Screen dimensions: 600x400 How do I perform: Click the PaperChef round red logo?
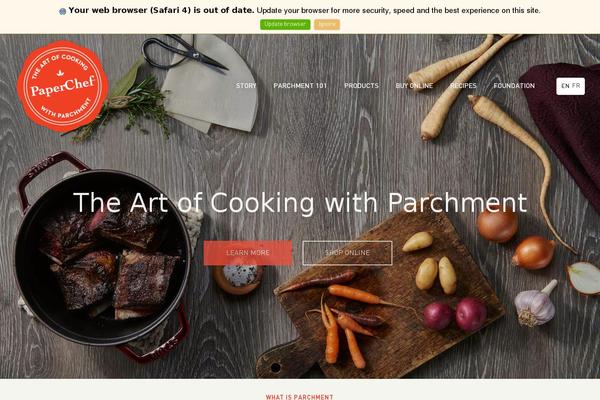63,86
